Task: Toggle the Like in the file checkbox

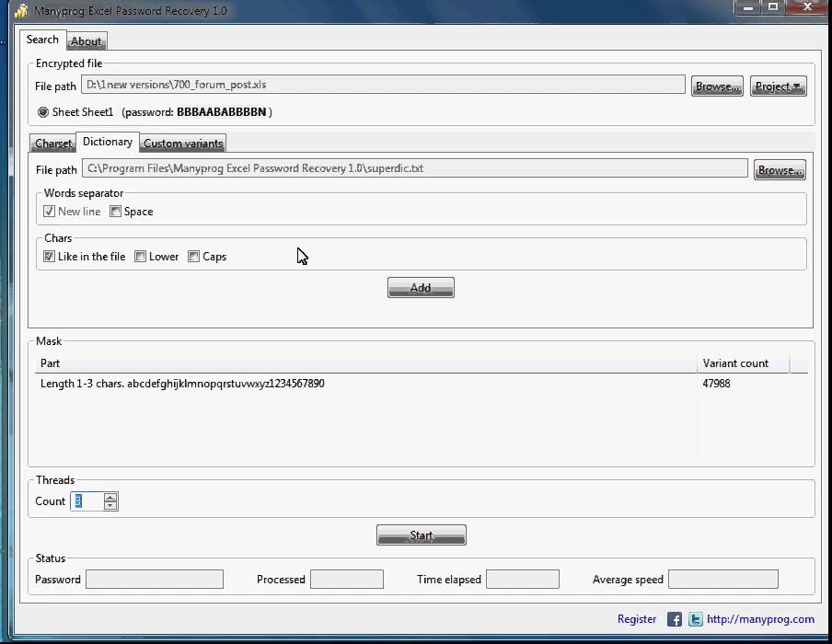Action: pos(49,257)
